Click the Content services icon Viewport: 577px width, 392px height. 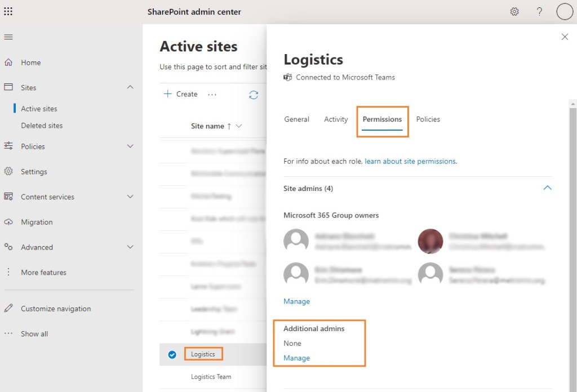[x=8, y=197]
